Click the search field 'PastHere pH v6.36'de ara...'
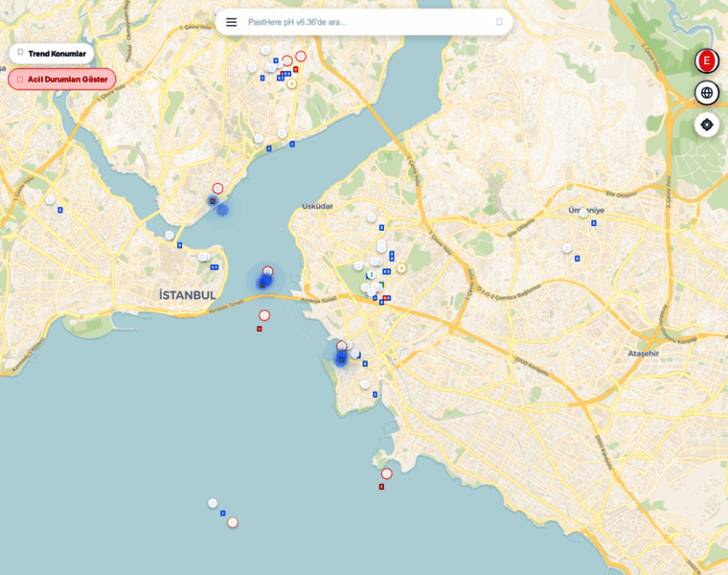 (x=364, y=22)
